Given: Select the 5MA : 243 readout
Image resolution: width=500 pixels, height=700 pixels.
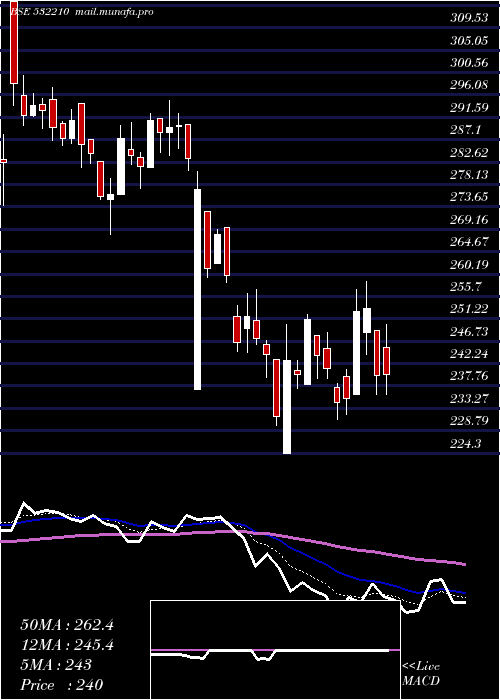Looking at the screenshot, I should click(56, 665).
